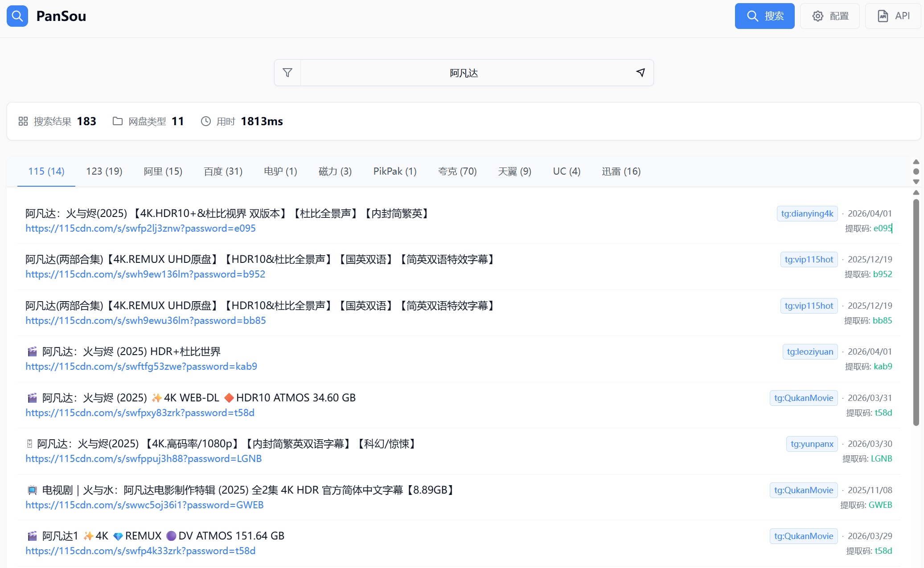924x568 pixels.
Task: Click the tg:leoziyuan source tag
Action: point(809,351)
